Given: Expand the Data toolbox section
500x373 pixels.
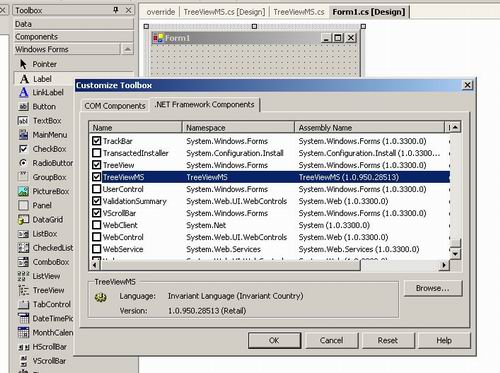Looking at the screenshot, I should [x=74, y=24].
